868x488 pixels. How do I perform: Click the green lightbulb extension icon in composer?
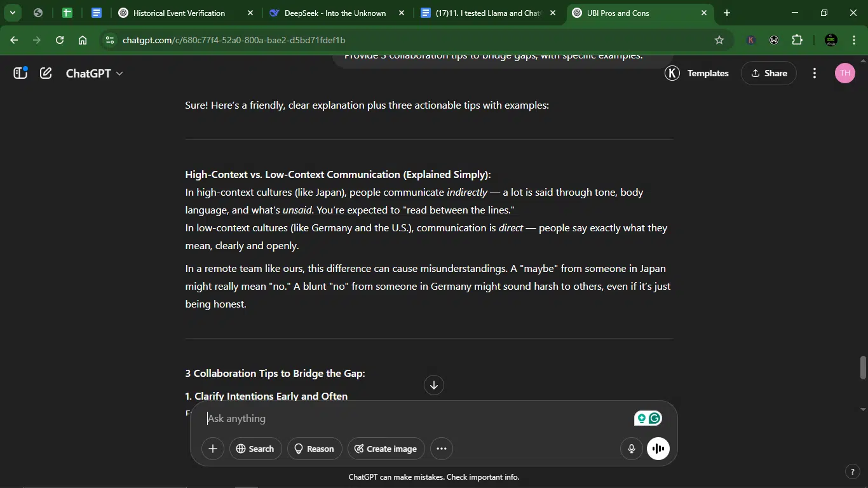point(641,418)
